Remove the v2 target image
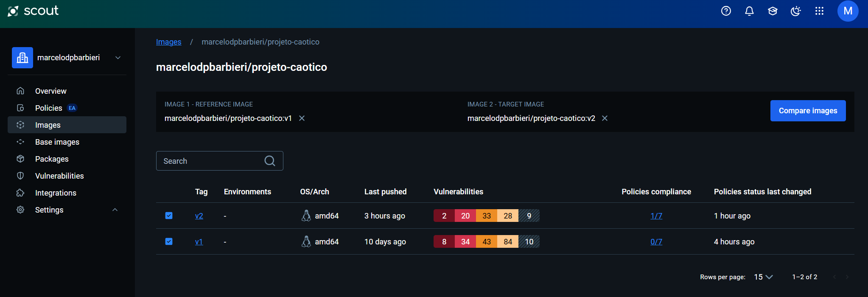868x297 pixels. 605,118
